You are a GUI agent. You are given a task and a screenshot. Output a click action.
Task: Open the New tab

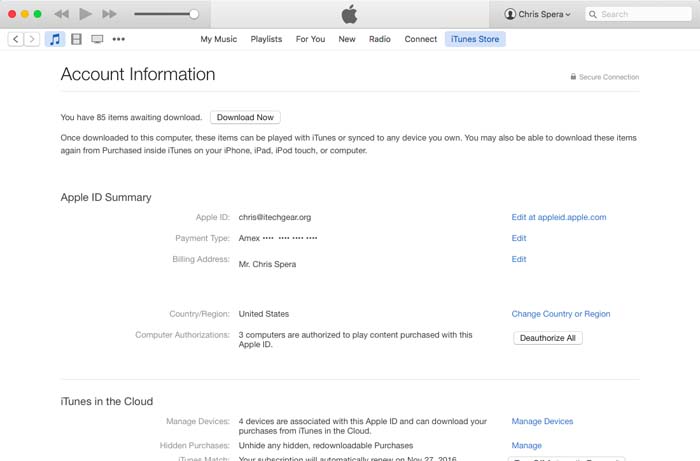coord(347,39)
